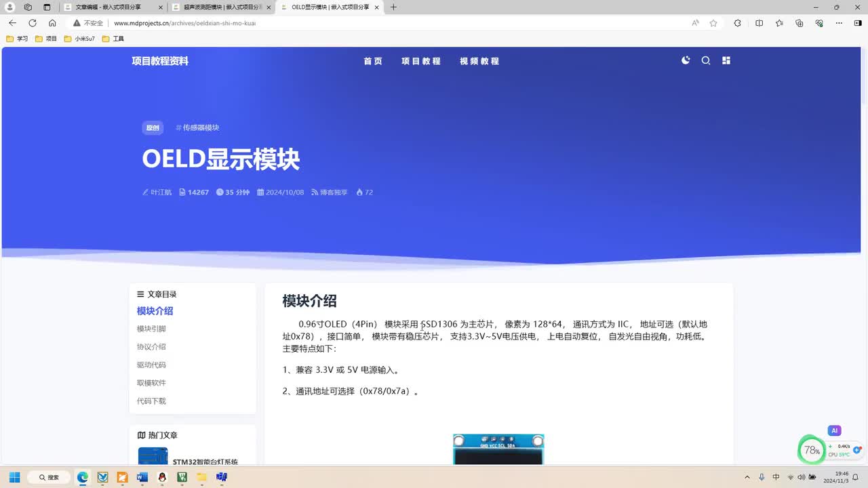The image size is (868, 488).
Task: Open the browser home page
Action: (x=52, y=23)
